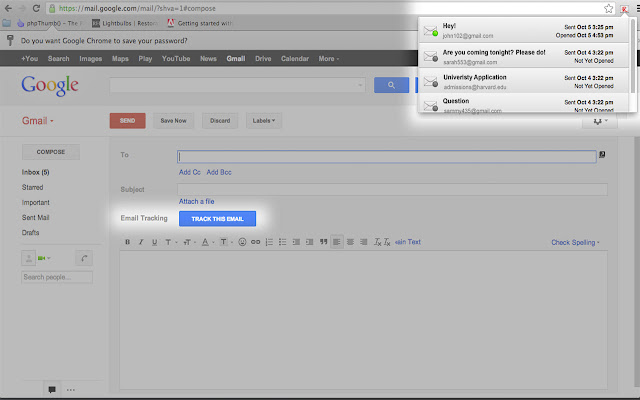Open Check Spelling dropdown
Screen dimensions: 640x400
pos(576,242)
